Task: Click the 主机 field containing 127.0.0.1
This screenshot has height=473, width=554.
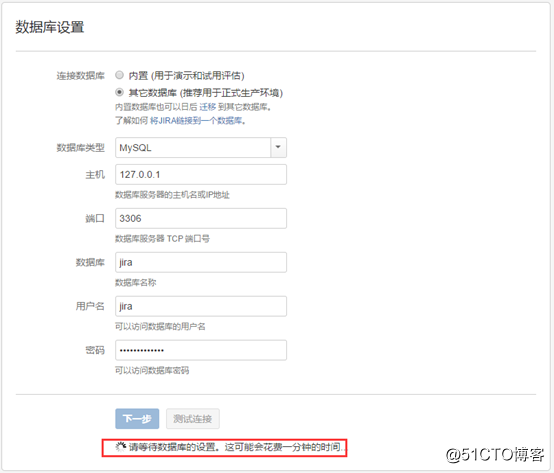Action: point(201,175)
